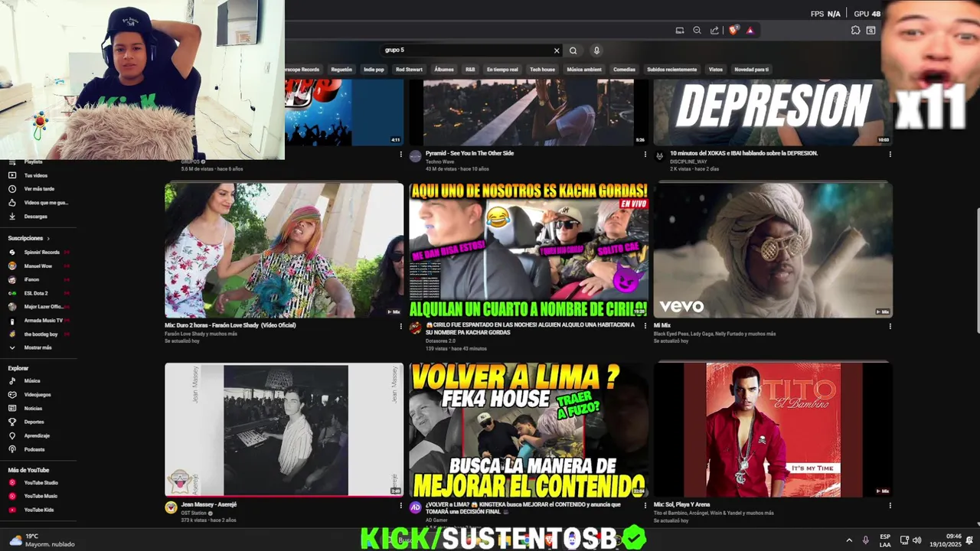Open options menu for Pyramid video

(x=645, y=154)
